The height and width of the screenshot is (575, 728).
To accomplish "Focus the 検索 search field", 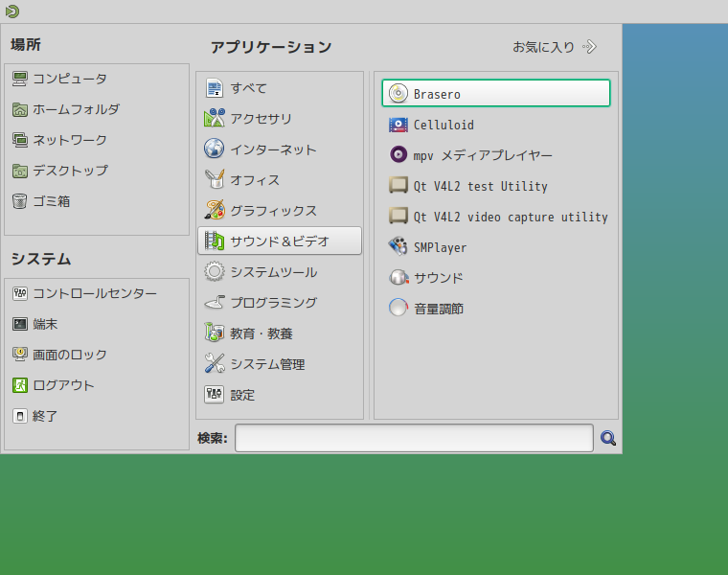I will click(x=414, y=438).
